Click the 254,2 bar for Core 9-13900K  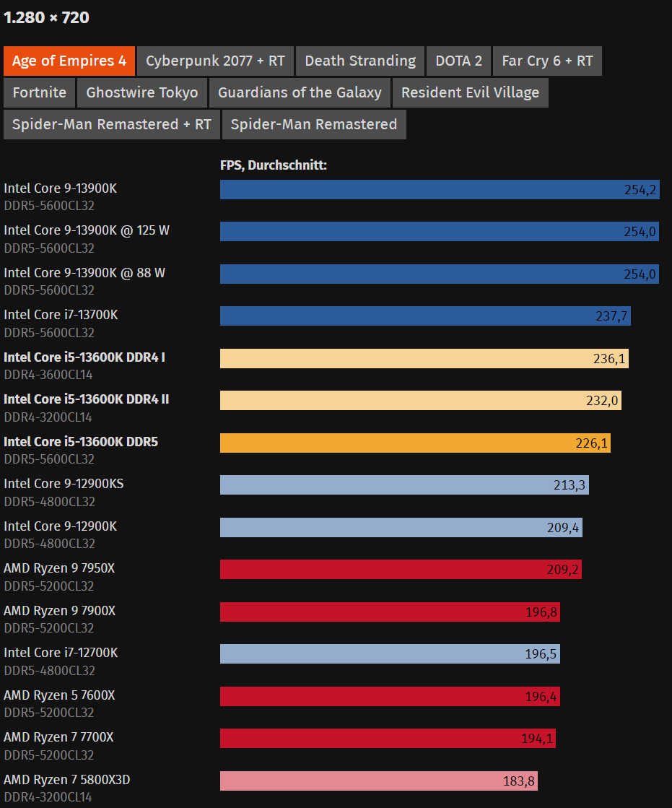click(440, 190)
